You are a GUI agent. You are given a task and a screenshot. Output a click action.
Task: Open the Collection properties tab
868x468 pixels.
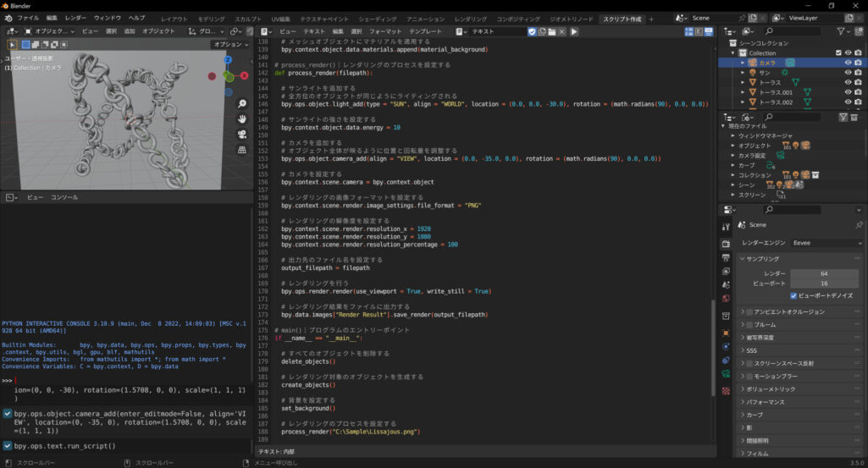coord(726,316)
